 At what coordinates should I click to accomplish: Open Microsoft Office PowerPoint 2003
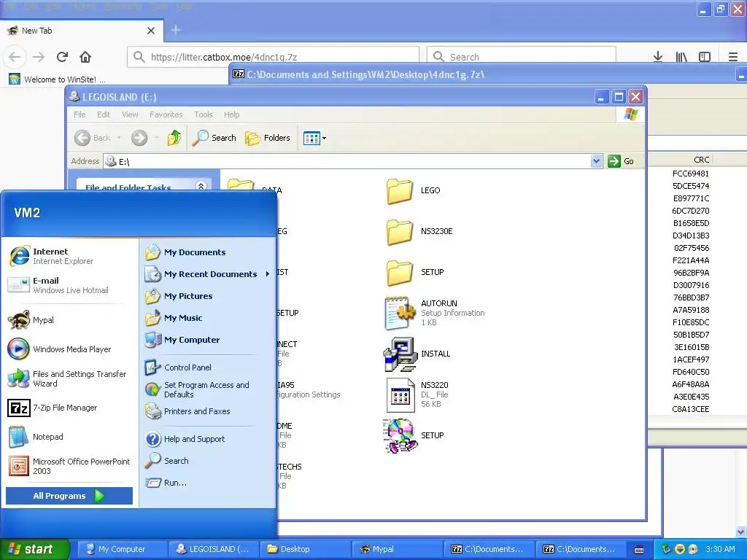[69, 466]
